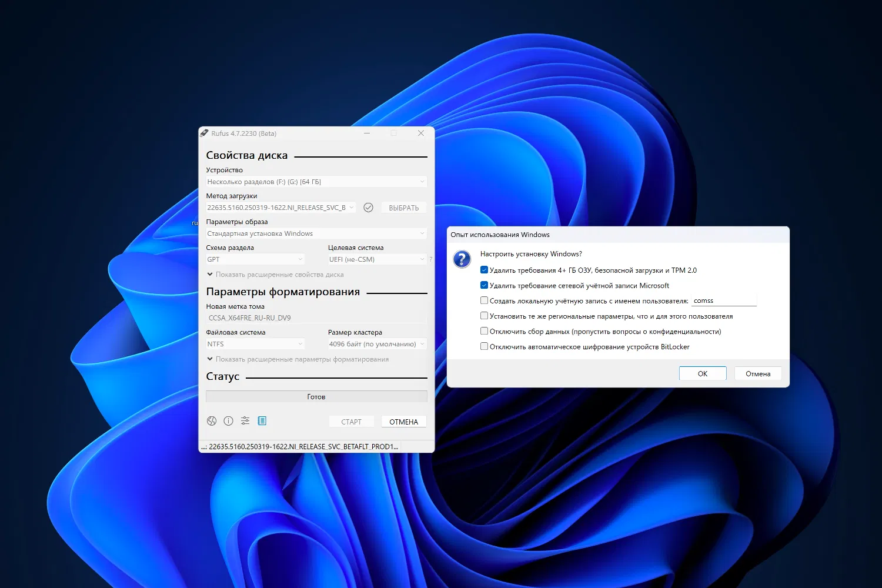Show the Rufus log icon
The height and width of the screenshot is (588, 882).
click(262, 421)
